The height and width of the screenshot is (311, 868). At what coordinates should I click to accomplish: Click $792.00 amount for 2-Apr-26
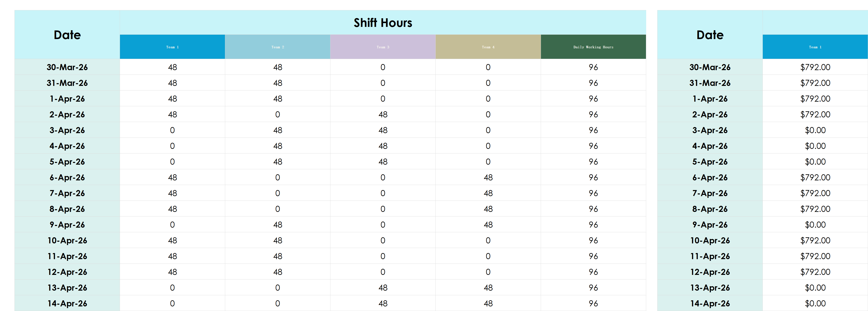click(x=815, y=115)
